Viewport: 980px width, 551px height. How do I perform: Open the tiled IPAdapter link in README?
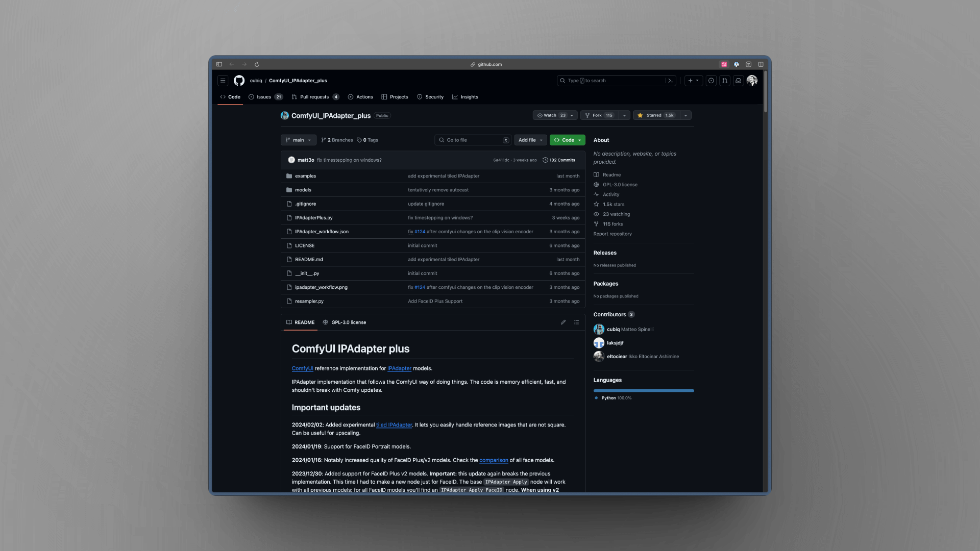point(394,425)
